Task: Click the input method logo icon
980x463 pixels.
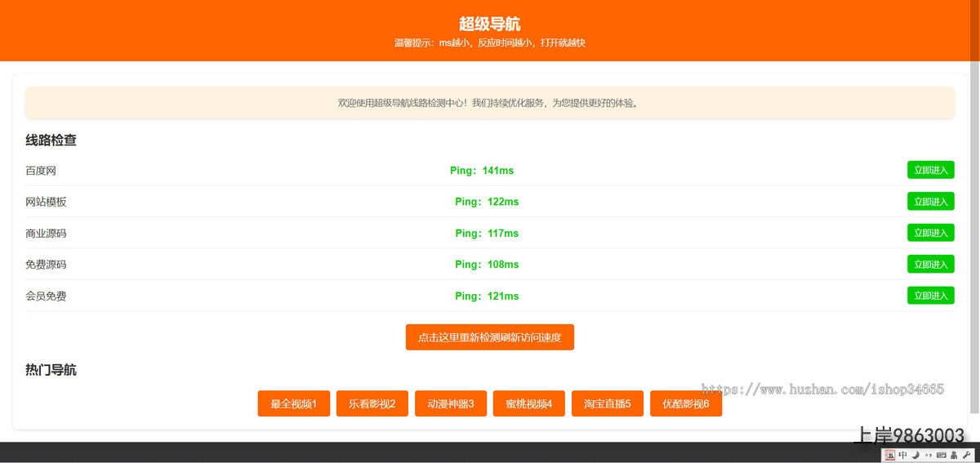Action: (x=890, y=455)
